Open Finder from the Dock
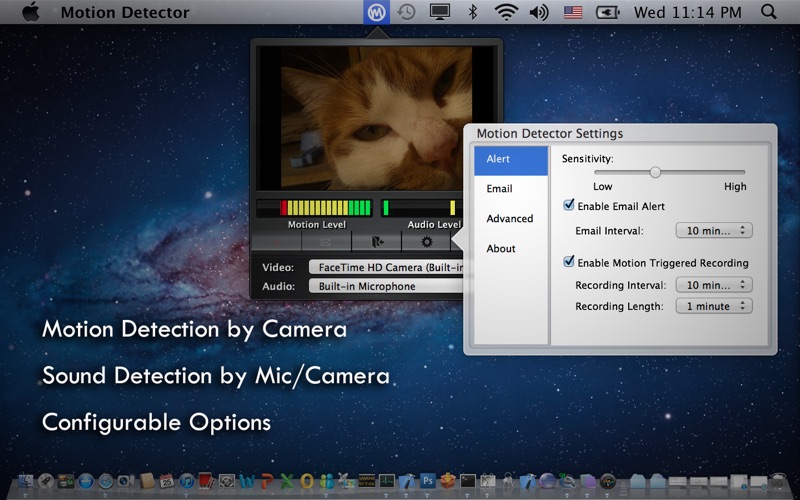Screen dimensions: 800x500 tap(26, 481)
